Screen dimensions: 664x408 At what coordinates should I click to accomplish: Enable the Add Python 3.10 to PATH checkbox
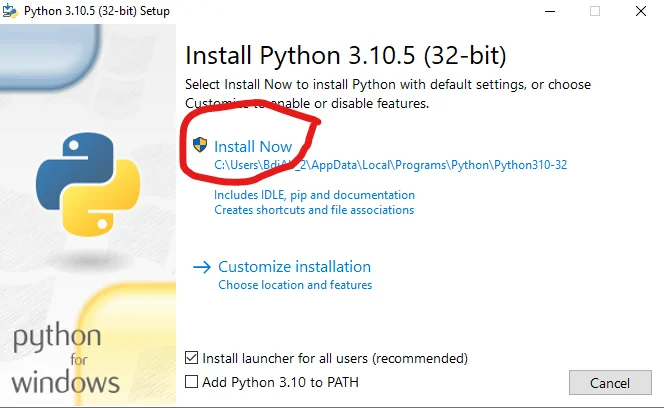pyautogui.click(x=192, y=382)
